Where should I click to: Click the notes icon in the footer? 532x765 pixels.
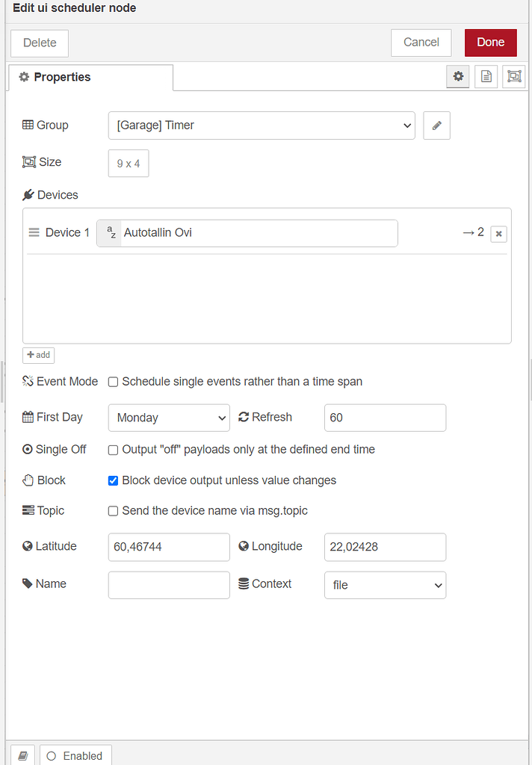[22, 755]
